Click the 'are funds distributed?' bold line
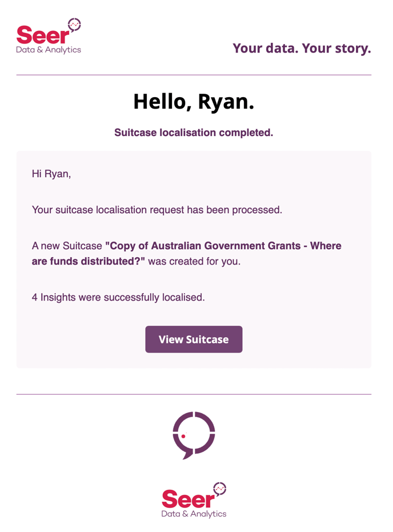The image size is (393, 532). (88, 261)
